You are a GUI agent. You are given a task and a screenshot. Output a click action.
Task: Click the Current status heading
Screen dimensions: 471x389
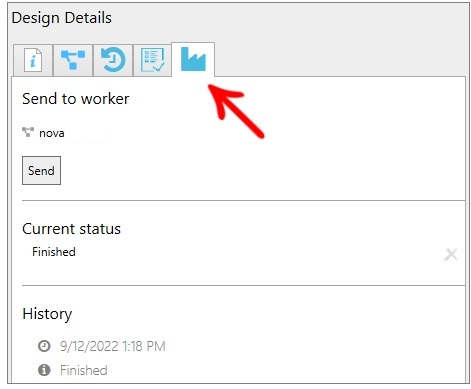coord(71,229)
